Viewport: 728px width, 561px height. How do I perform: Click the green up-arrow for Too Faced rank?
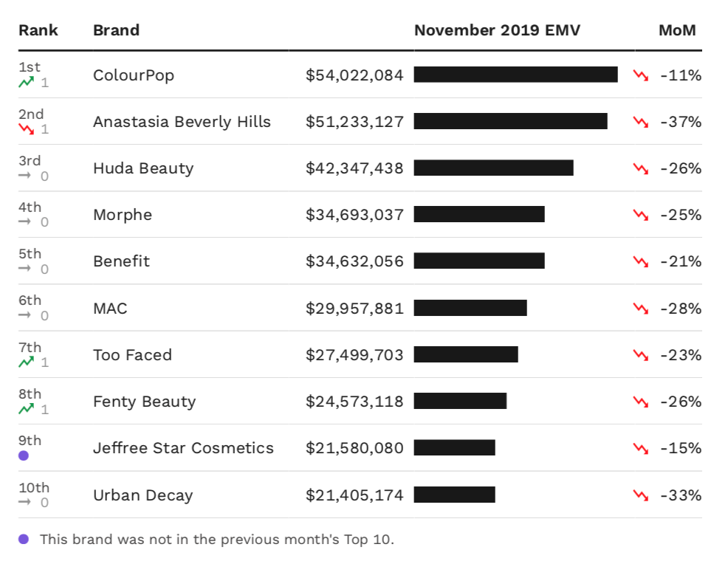coord(27,362)
